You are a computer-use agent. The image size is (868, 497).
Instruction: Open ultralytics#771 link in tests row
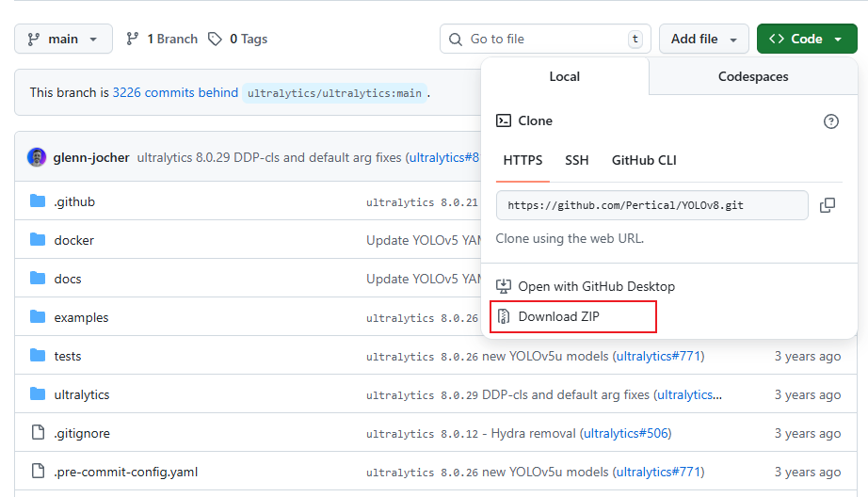659,356
